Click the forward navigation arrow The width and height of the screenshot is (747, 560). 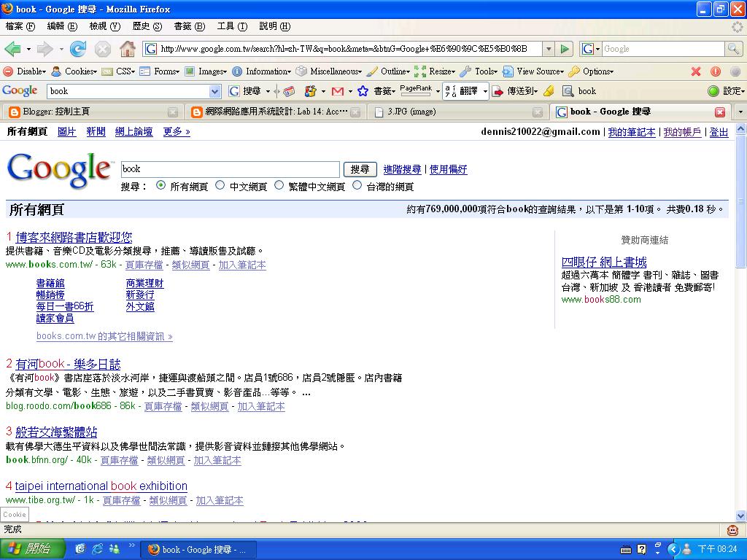(x=44, y=49)
